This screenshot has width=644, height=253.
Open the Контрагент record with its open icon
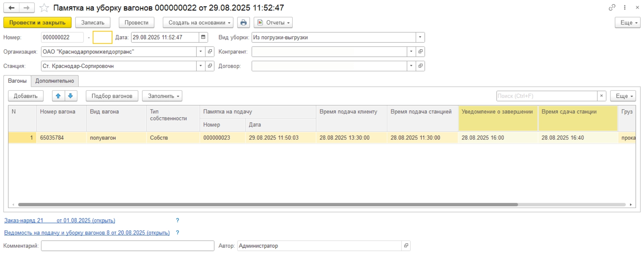[420, 52]
